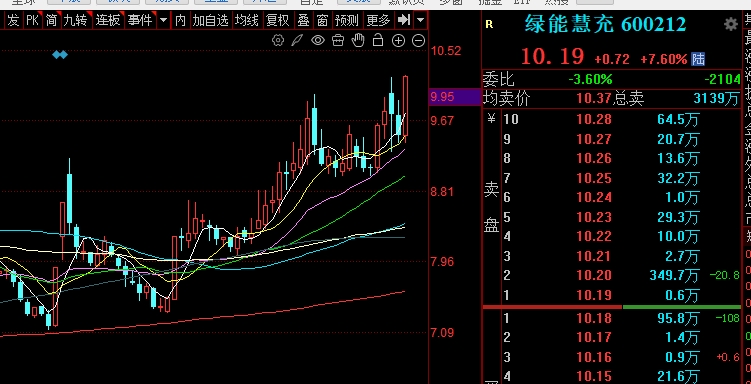
Task: Click the ¥ symbol in order book
Action: coord(491,118)
